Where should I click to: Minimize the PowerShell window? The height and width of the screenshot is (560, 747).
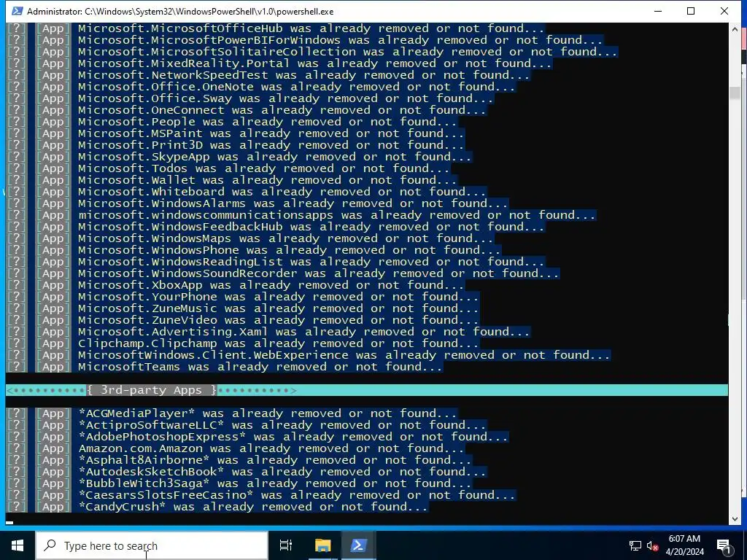click(x=658, y=11)
